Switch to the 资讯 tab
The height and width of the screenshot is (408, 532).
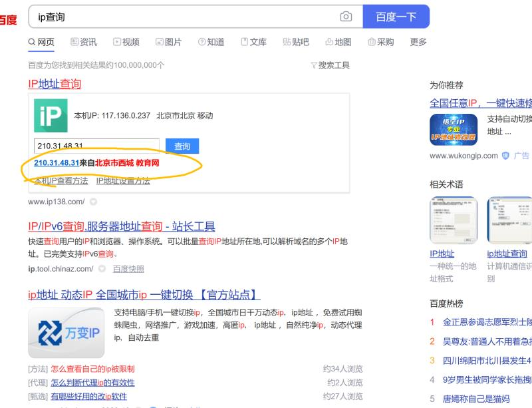[84, 42]
